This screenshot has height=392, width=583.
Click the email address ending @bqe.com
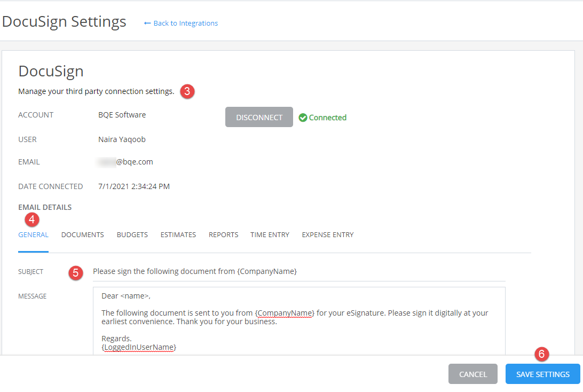tap(125, 162)
